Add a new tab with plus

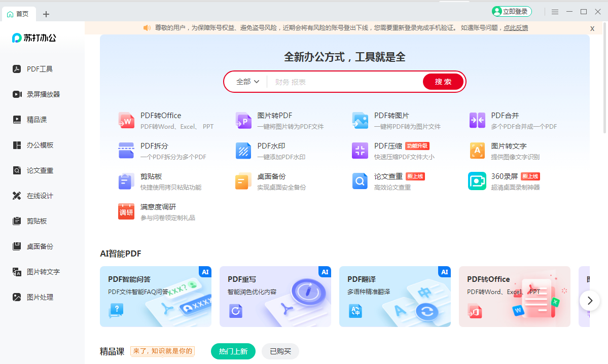tap(46, 14)
